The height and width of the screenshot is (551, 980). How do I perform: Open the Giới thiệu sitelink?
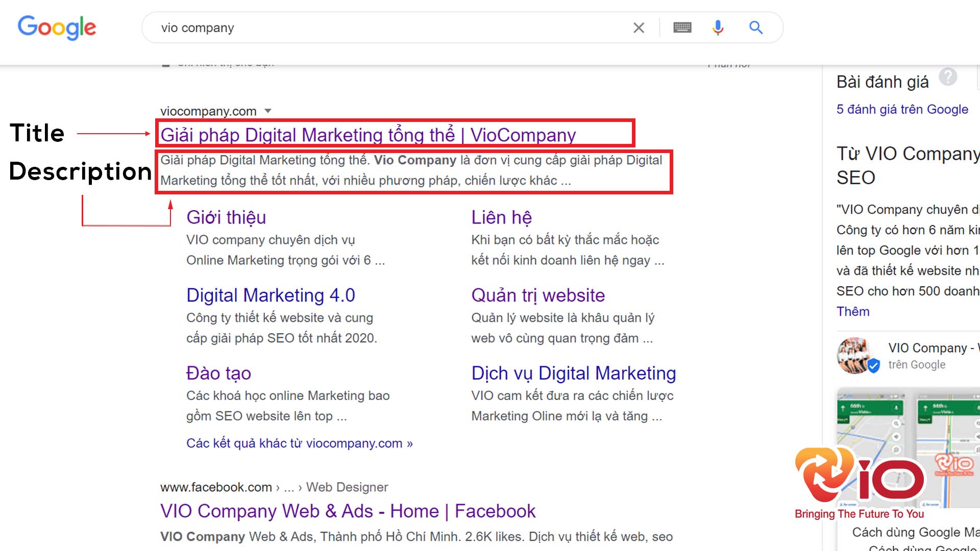tap(226, 217)
